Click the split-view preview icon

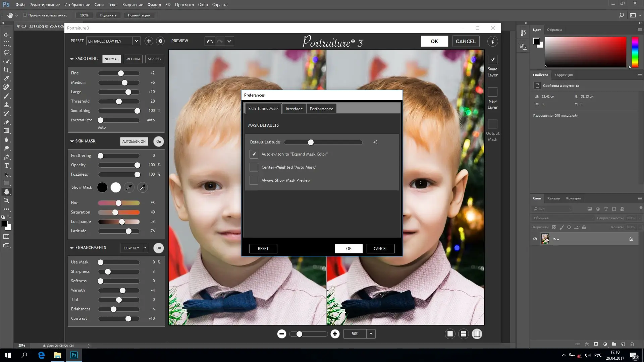(477, 334)
